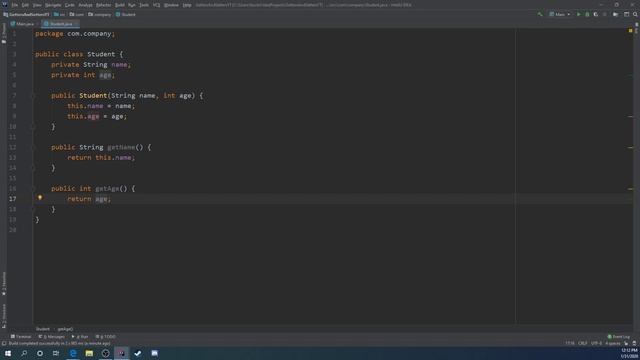The height and width of the screenshot is (360, 640).
Task: Open the Messages tool window
Action: tap(51, 337)
